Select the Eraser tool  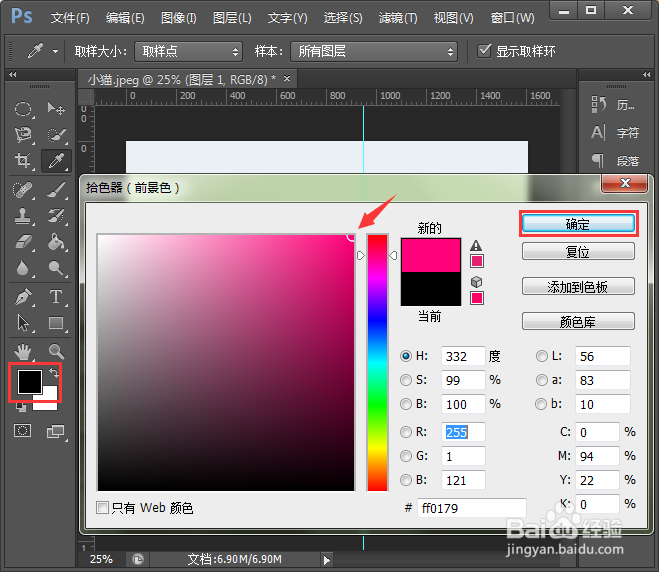23,242
